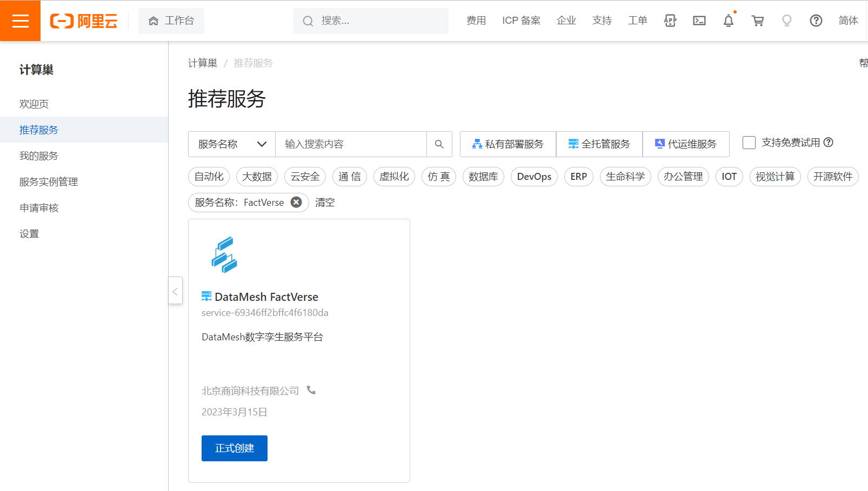
Task: Click the lightbulb tips icon
Action: point(787,21)
